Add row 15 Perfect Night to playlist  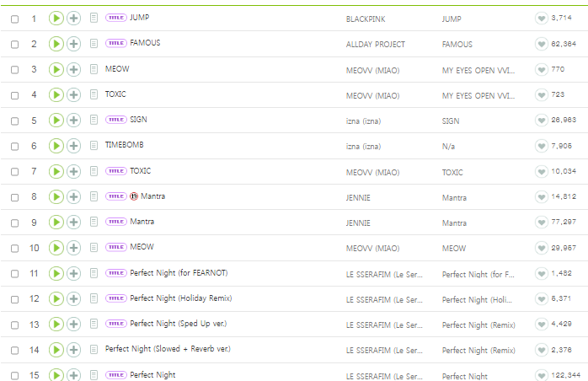point(73,374)
